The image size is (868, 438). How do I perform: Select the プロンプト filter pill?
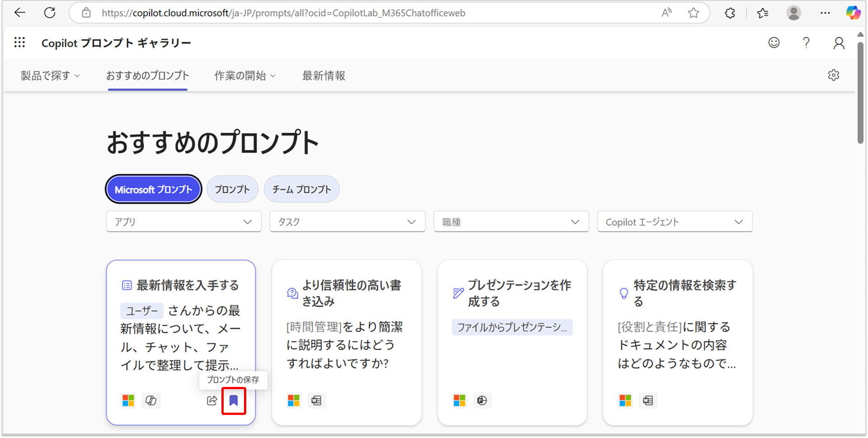232,189
